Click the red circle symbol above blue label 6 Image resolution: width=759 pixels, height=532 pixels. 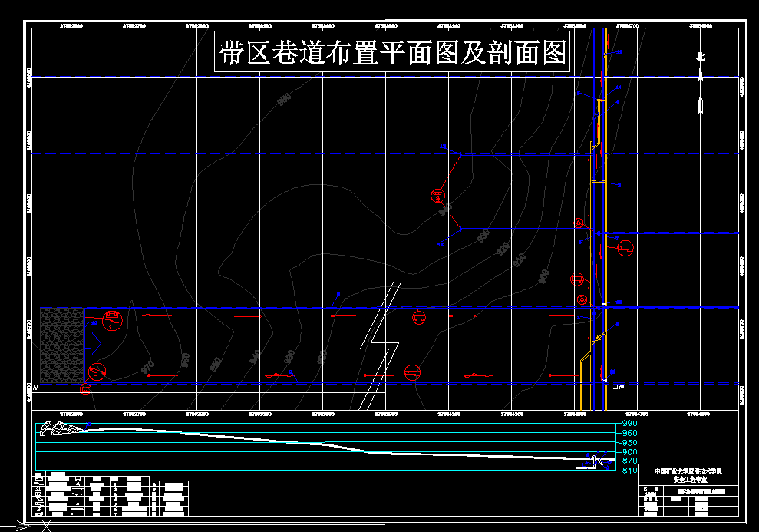tap(579, 223)
